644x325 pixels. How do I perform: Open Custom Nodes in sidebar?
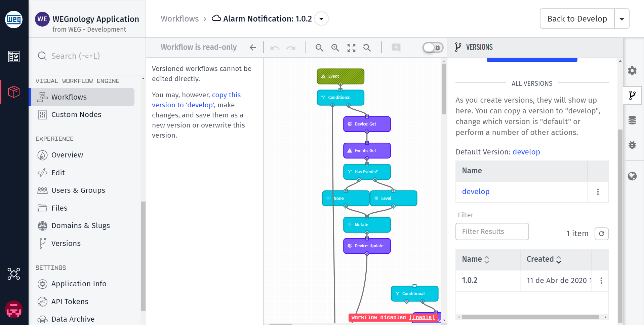[76, 115]
